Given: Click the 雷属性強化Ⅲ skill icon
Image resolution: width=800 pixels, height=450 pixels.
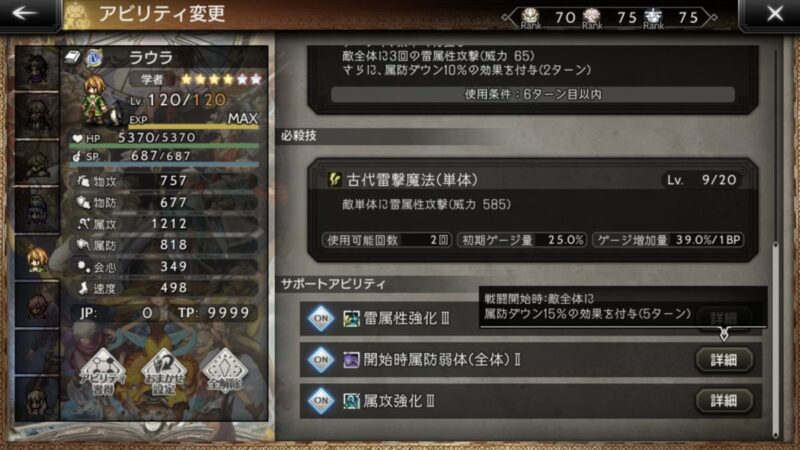Looking at the screenshot, I should (351, 319).
